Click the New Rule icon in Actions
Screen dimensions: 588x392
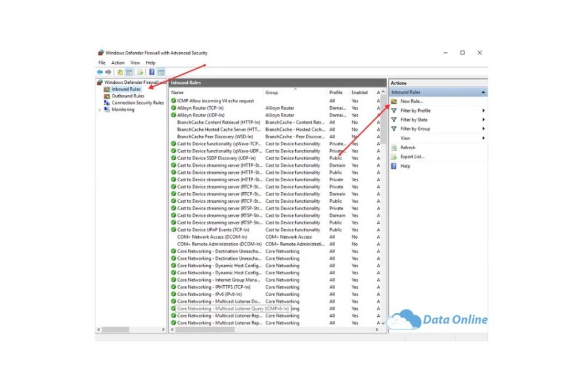tap(394, 101)
